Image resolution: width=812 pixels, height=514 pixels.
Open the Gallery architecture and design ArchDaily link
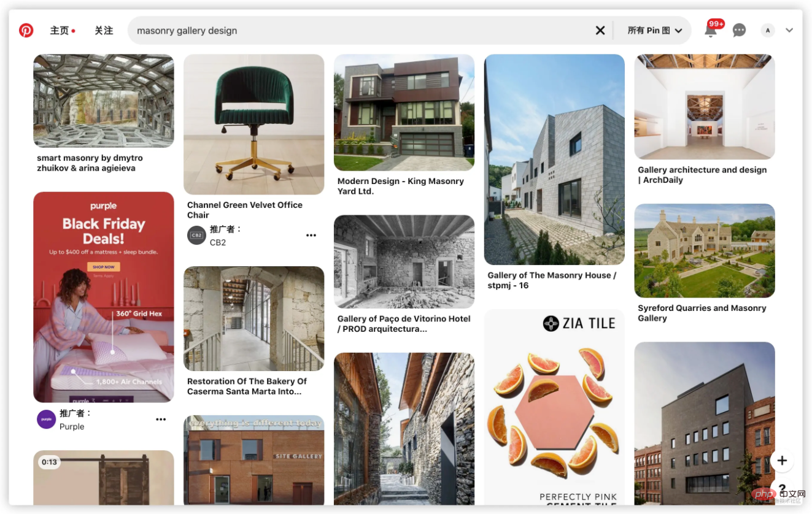pos(702,175)
